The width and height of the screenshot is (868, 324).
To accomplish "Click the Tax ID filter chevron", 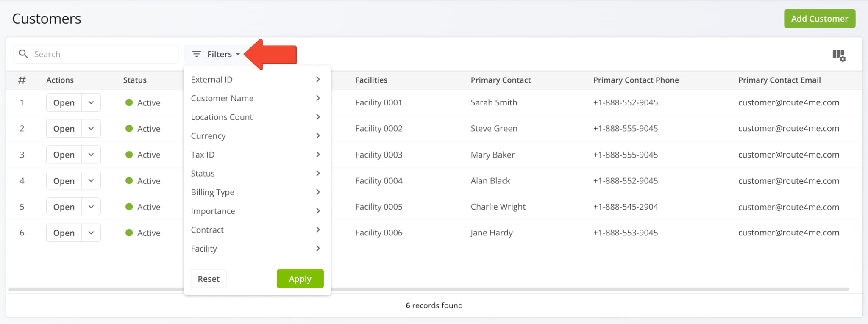I will click(318, 155).
